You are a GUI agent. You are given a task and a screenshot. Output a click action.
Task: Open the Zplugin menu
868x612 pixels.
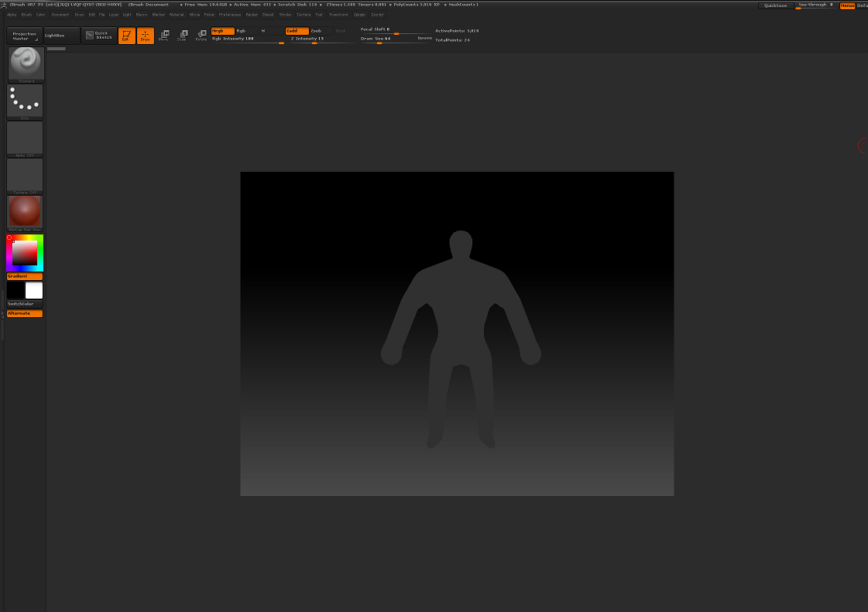click(x=358, y=14)
